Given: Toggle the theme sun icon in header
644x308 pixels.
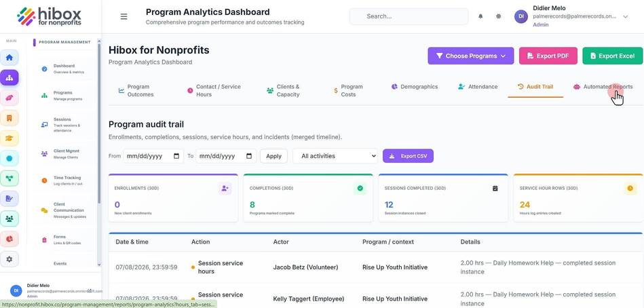Looking at the screenshot, I should (x=498, y=16).
